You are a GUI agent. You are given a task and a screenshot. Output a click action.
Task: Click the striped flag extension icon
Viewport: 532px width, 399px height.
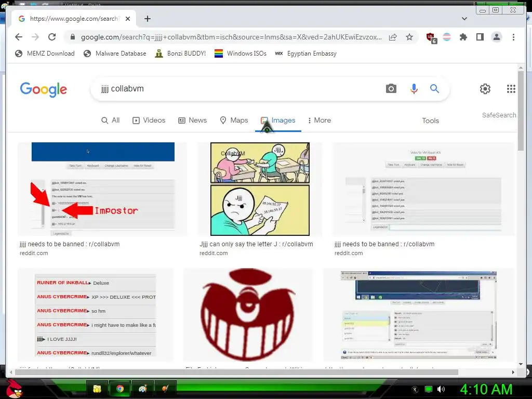pos(447,37)
